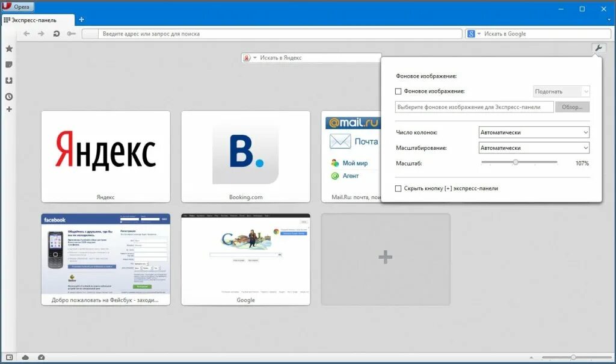Open the Downloads sidebar panel

tap(9, 81)
